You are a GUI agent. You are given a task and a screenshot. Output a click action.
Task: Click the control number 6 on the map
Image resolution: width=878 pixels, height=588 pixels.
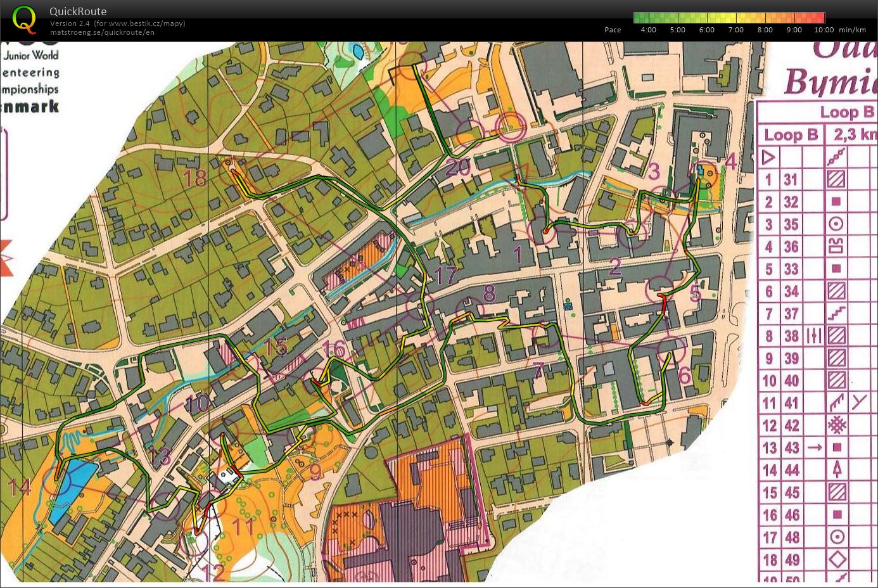684,375
